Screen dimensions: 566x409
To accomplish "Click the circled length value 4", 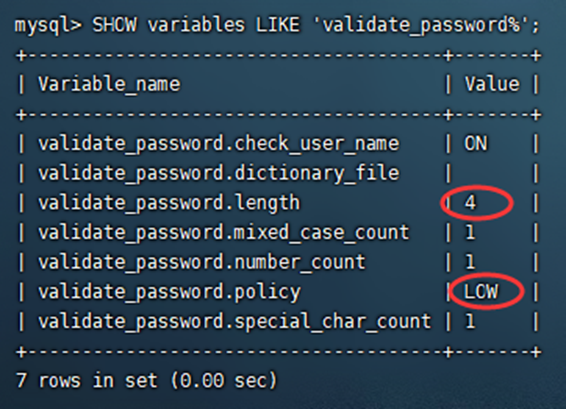I will click(x=470, y=203).
